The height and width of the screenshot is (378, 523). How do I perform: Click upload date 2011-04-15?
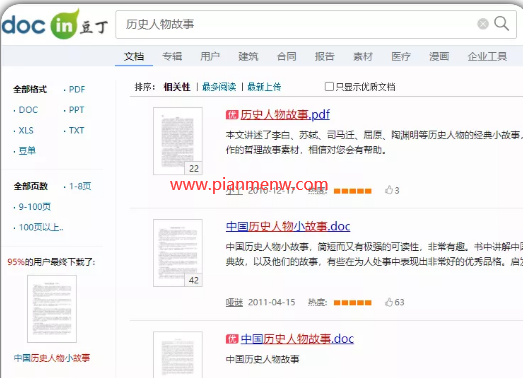272,302
